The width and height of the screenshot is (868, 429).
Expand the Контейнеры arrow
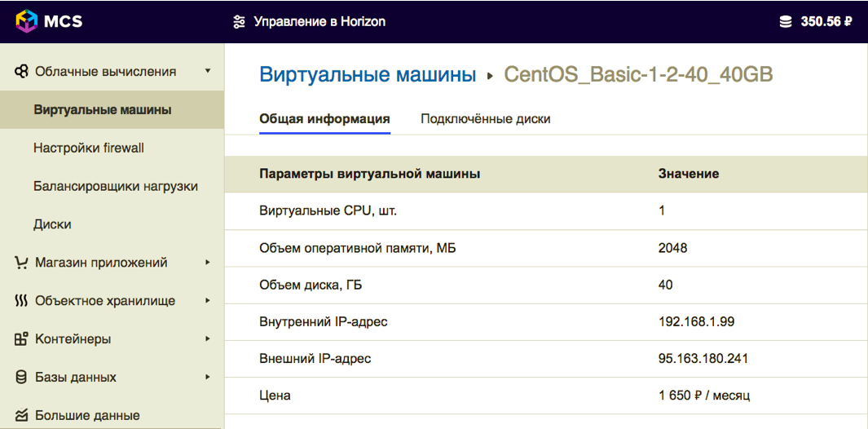pos(208,338)
